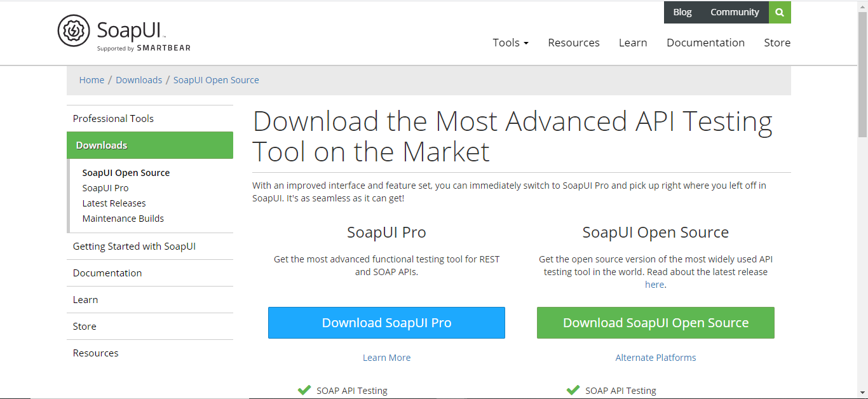Click the green checkmark beside SOAP API Testing under Pro
This screenshot has width=868, height=399.
pos(304,389)
